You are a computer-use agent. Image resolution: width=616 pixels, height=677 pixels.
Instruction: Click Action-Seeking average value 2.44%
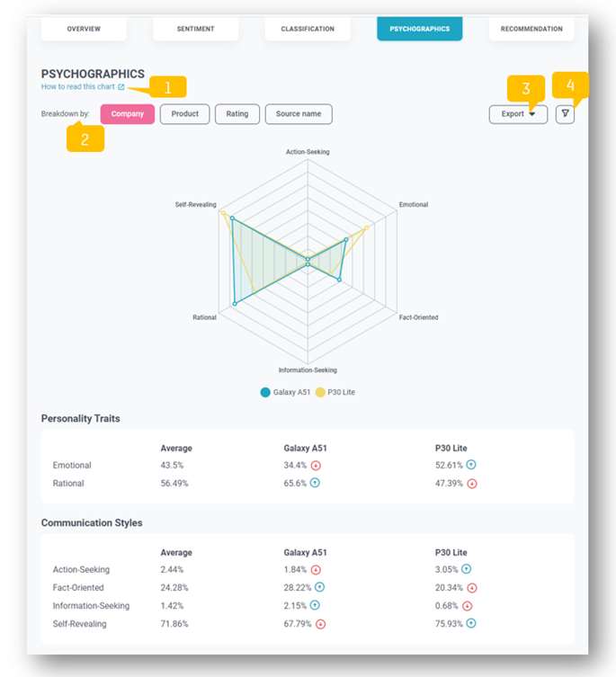pyautogui.click(x=172, y=570)
